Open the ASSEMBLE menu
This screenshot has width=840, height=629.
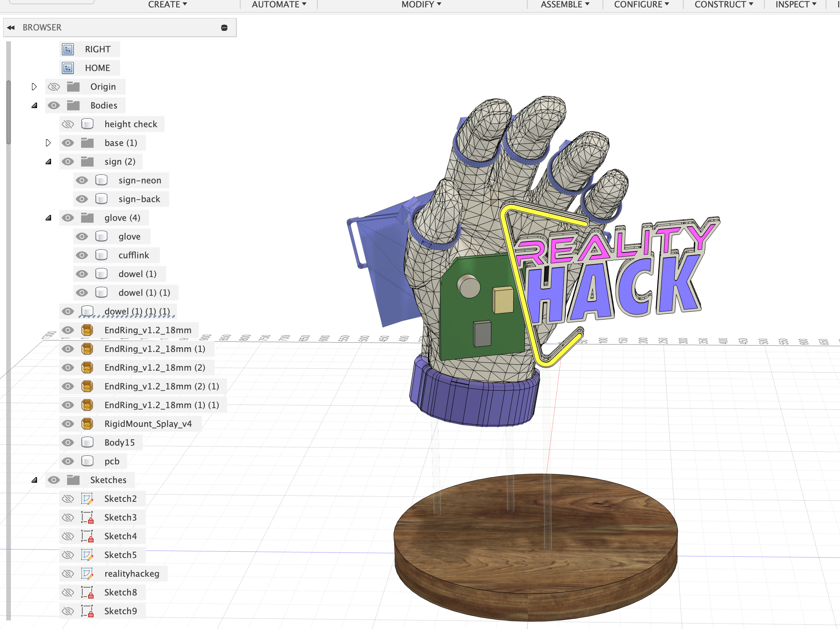tap(564, 4)
